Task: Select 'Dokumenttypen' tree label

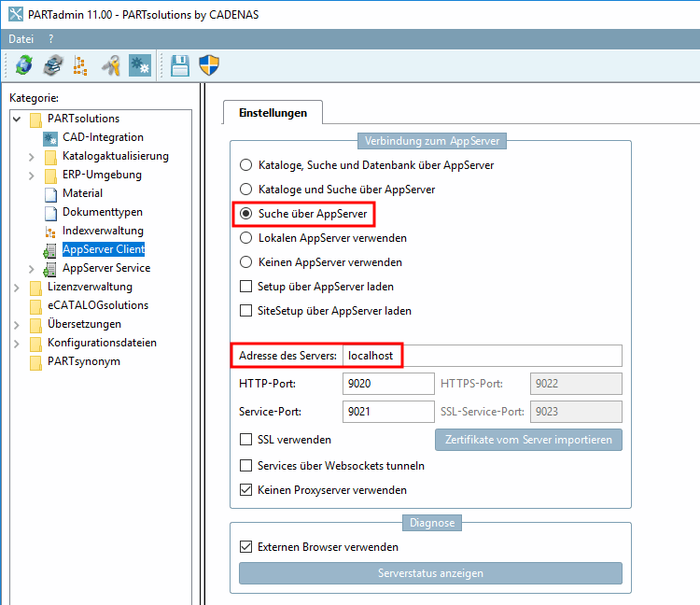Action: [x=103, y=212]
